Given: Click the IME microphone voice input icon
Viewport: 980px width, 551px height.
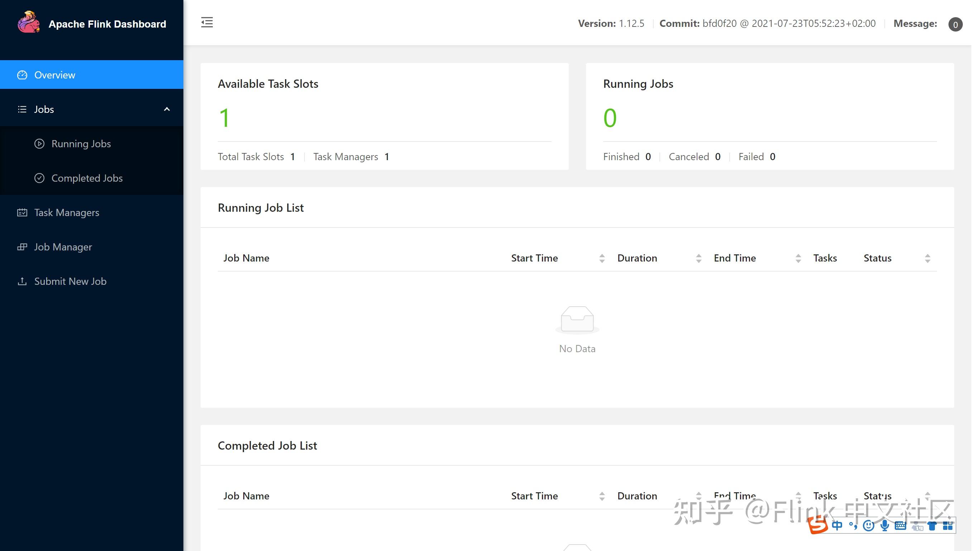Looking at the screenshot, I should pyautogui.click(x=884, y=526).
